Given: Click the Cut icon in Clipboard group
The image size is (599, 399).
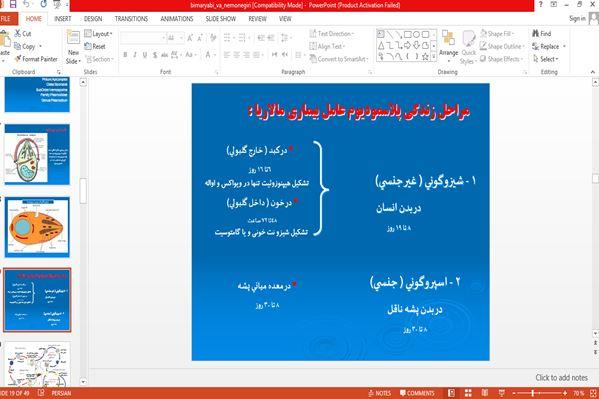Looking at the screenshot, I should (18, 34).
